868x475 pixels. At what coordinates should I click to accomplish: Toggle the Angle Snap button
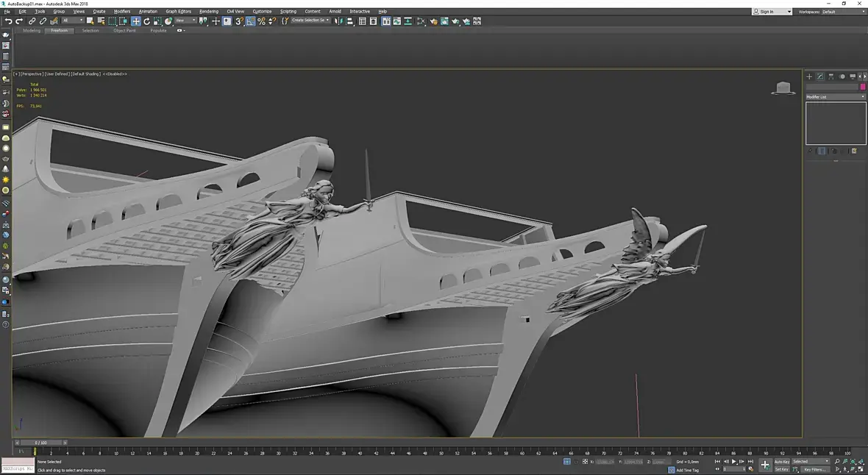pos(250,21)
